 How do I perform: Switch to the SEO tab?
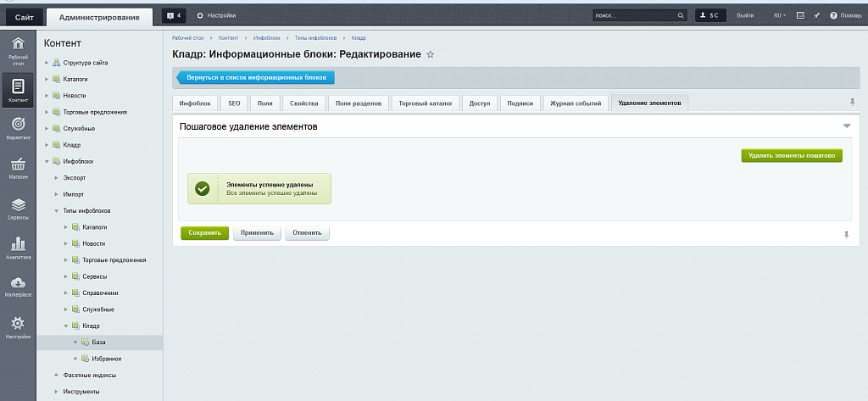[x=234, y=103]
